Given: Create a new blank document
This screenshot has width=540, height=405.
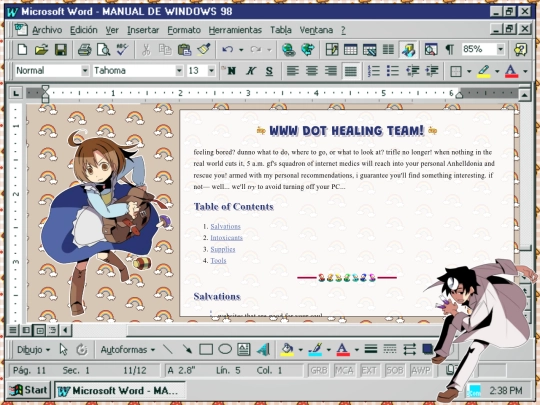Looking at the screenshot, I should pyautogui.click(x=22, y=50).
